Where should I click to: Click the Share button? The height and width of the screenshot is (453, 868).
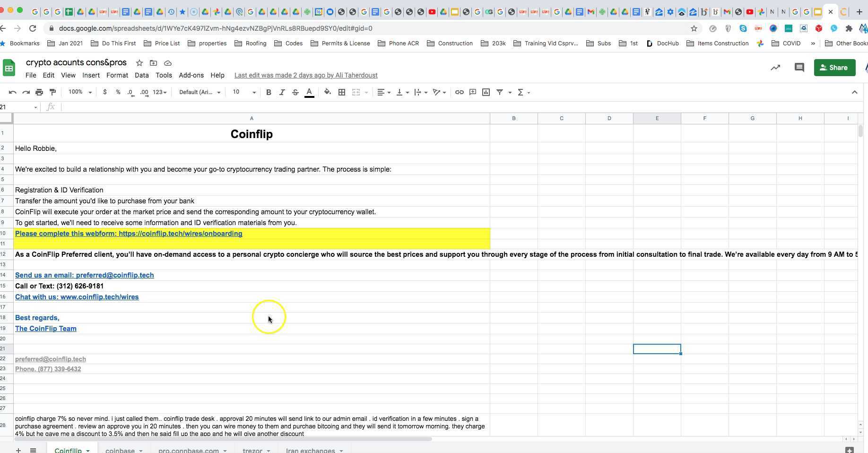click(x=834, y=67)
